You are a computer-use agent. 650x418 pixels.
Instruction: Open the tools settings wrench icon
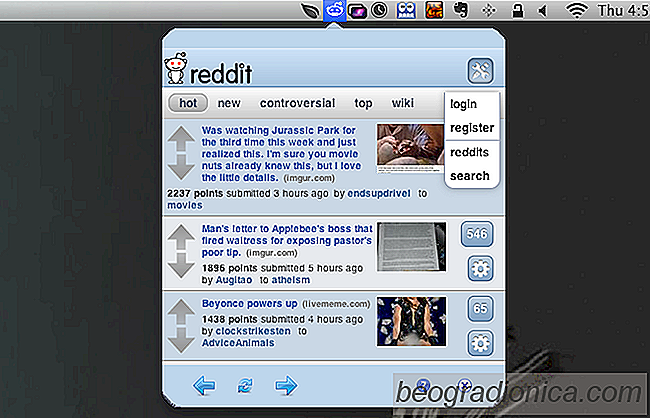[480, 70]
